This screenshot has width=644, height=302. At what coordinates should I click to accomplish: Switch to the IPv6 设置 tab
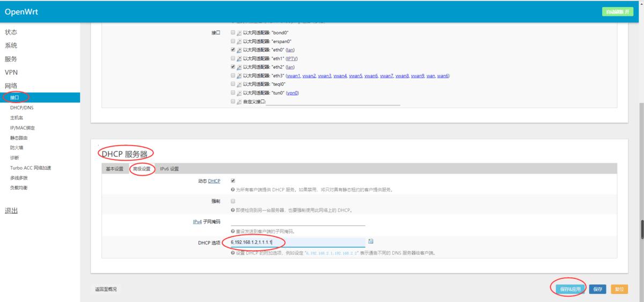click(x=170, y=169)
